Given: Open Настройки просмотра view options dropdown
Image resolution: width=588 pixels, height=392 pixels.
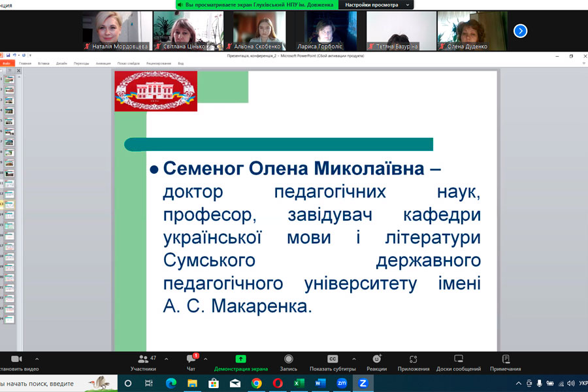Looking at the screenshot, I should (376, 5).
